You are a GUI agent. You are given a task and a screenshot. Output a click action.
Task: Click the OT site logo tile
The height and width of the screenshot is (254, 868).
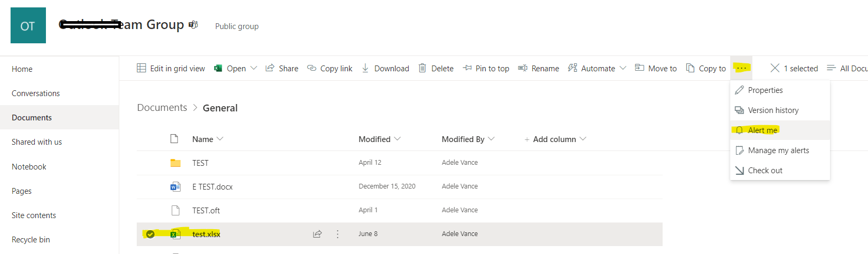[x=28, y=25]
